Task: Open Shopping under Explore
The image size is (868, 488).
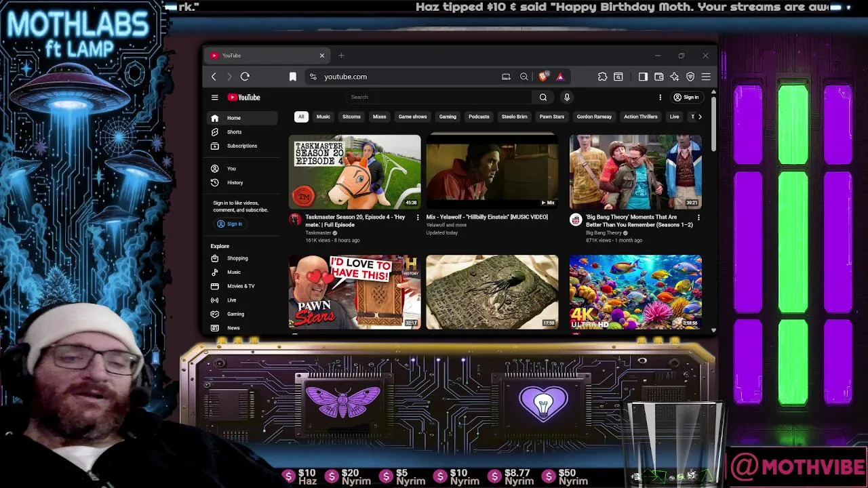Action: tap(243, 258)
